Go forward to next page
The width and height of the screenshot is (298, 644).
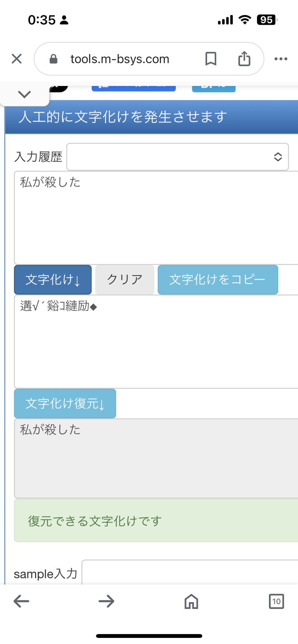point(106,601)
